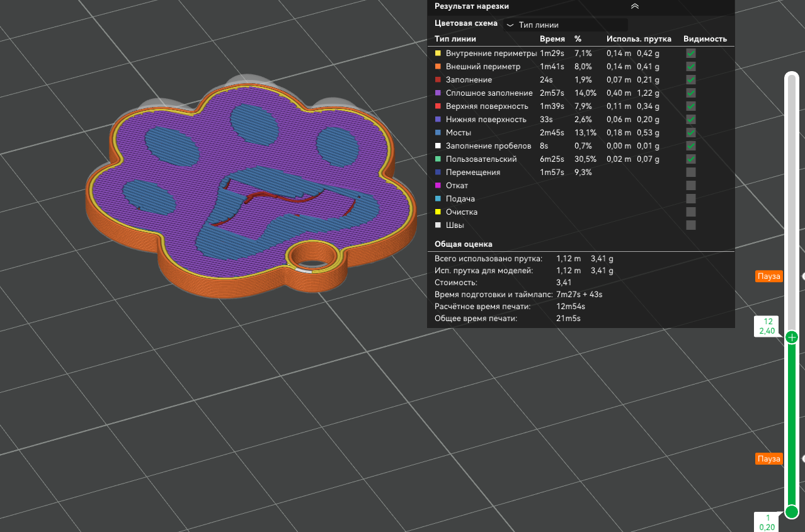This screenshot has width=805, height=532.
Task: Collapse the slicing result panel
Action: 634,6
